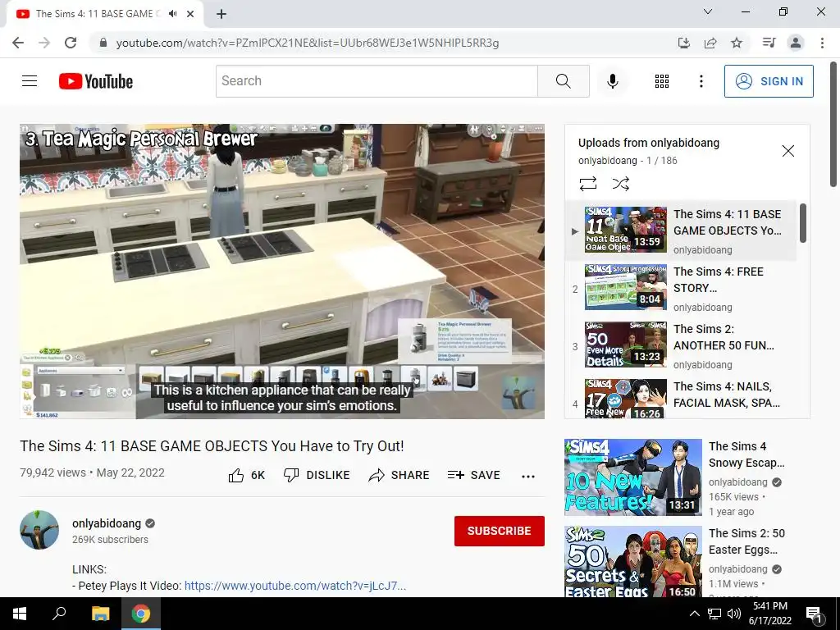The image size is (840, 630).
Task: Open the Petey Plays It video link
Action: 295,586
